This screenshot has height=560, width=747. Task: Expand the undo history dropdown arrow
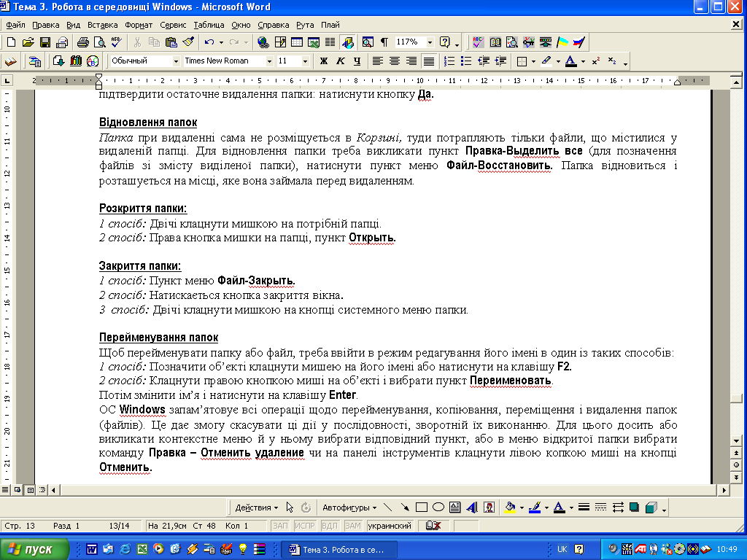(221, 42)
